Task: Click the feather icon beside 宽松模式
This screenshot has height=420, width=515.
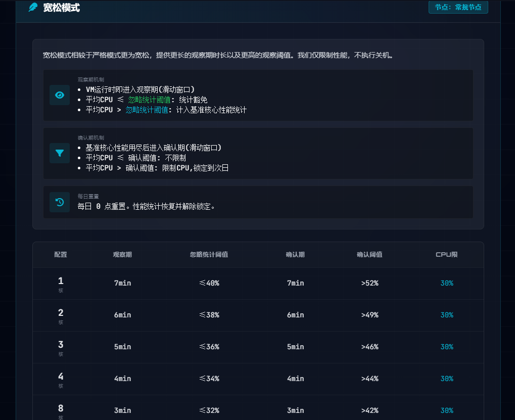Action: [33, 8]
